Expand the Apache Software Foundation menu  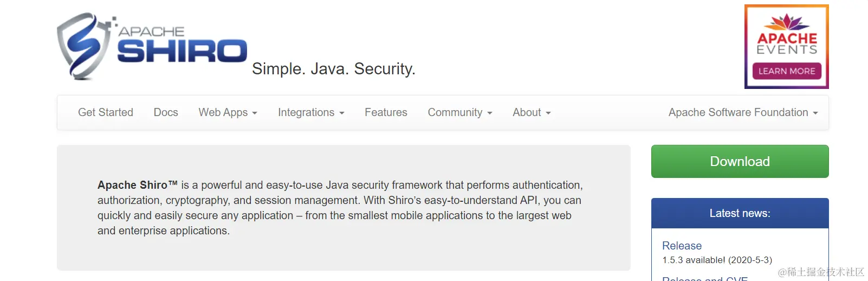coord(743,112)
